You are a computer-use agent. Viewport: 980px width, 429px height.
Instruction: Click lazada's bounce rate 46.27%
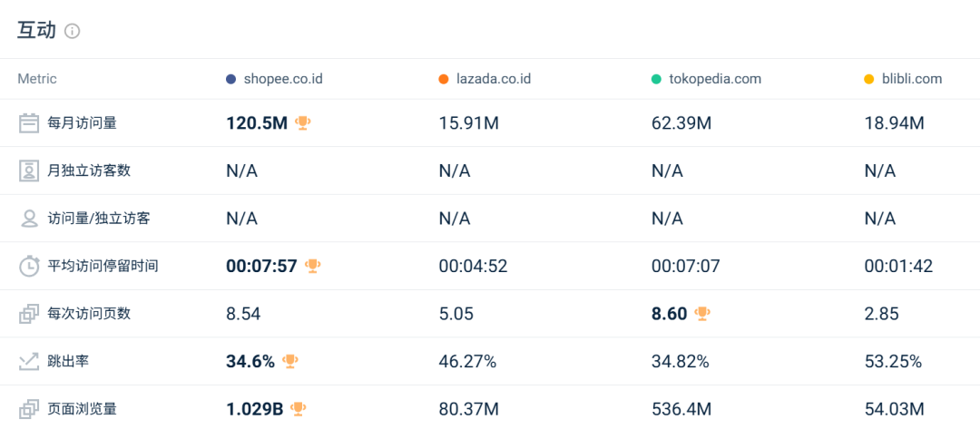point(467,361)
